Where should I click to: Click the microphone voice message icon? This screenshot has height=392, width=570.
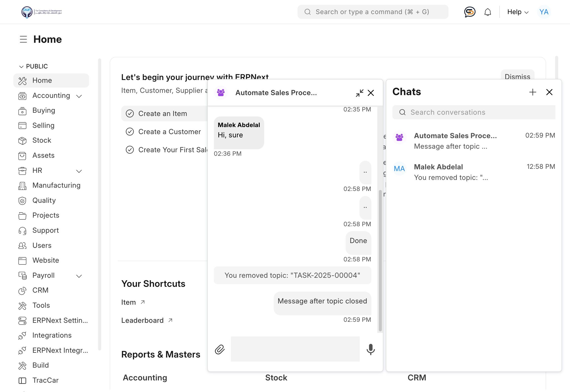[371, 349]
